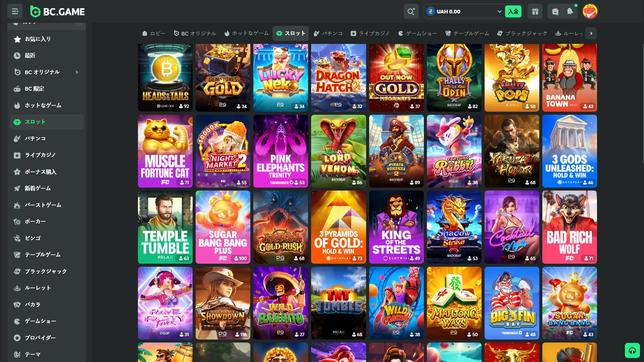Launch Pink Elephants Trinity game
644x362 pixels.
click(x=281, y=151)
